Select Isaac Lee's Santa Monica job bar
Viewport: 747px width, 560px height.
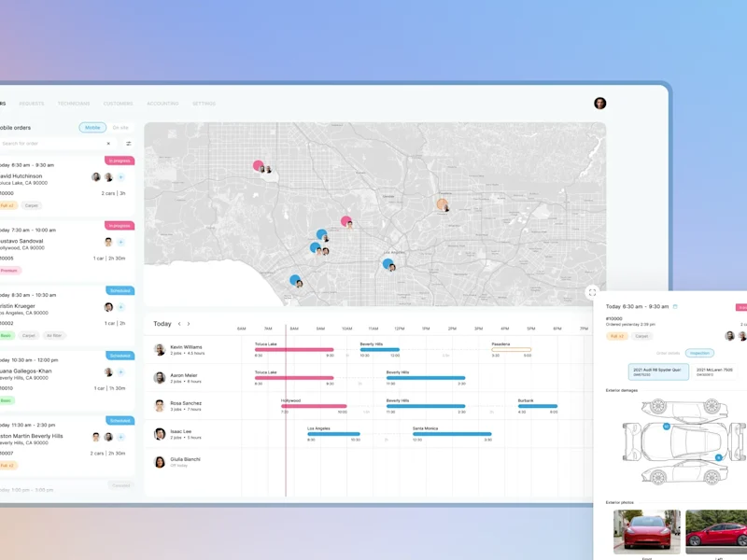(452, 434)
